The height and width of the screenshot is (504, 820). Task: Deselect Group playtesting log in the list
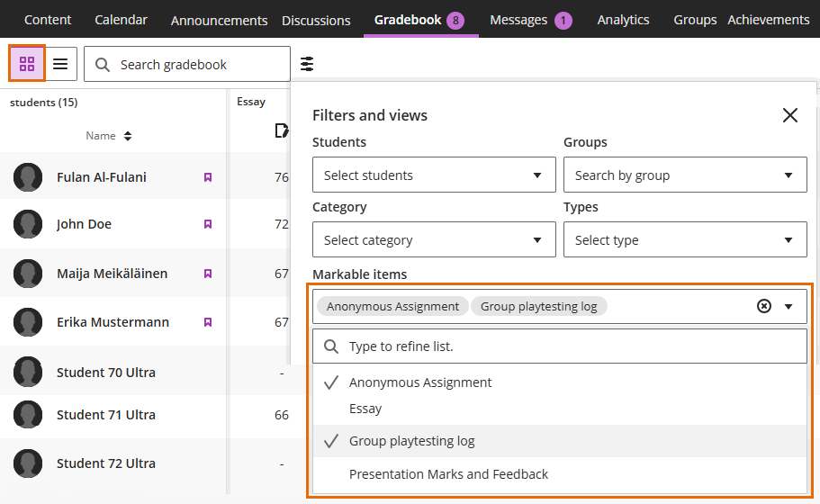(560, 441)
